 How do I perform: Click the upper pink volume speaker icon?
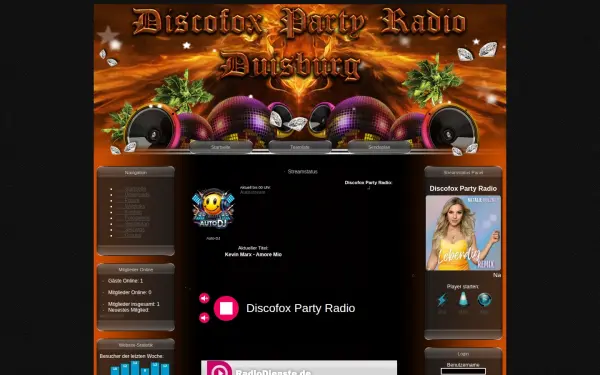coord(204,298)
